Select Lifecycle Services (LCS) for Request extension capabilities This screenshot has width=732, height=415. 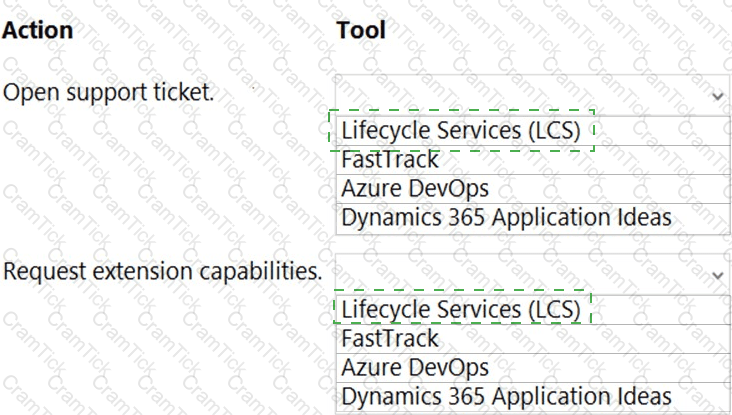pos(460,309)
